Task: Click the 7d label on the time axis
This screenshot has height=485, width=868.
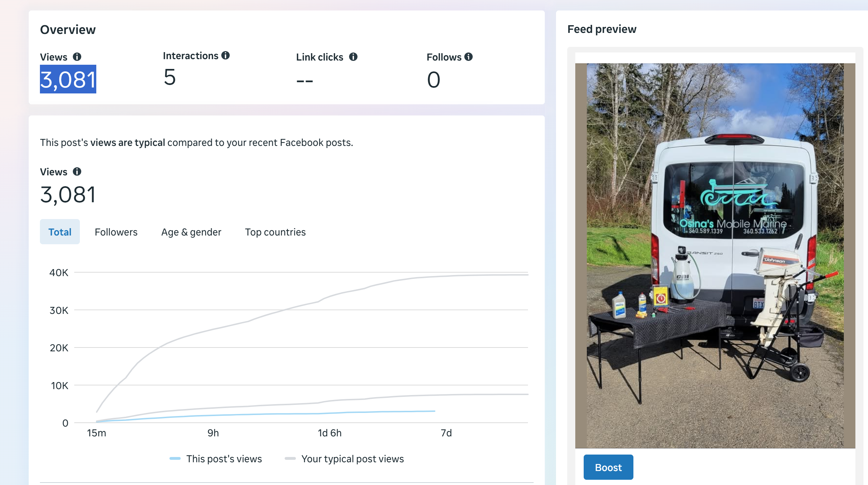Action: click(446, 433)
